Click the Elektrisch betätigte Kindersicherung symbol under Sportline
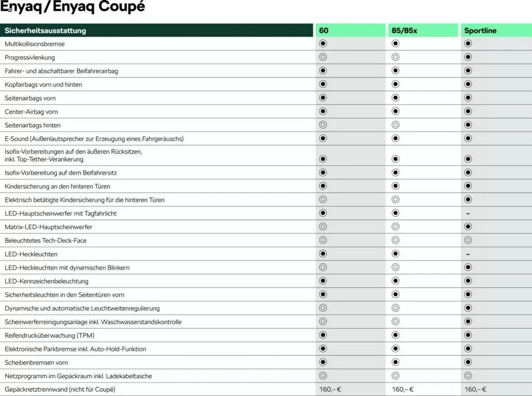 [468, 199]
